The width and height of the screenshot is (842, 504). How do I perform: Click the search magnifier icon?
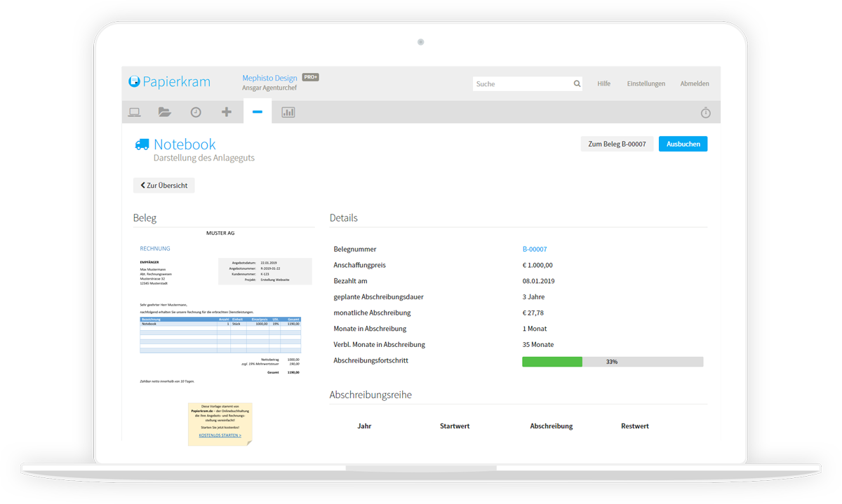577,83
